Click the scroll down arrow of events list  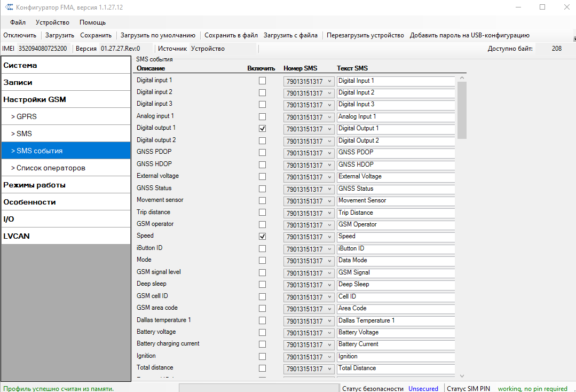click(462, 376)
